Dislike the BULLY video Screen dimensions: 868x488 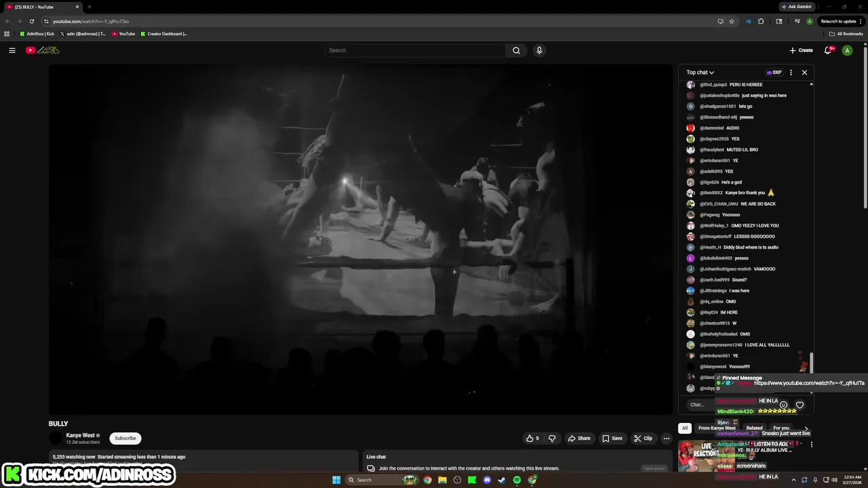coord(552,439)
